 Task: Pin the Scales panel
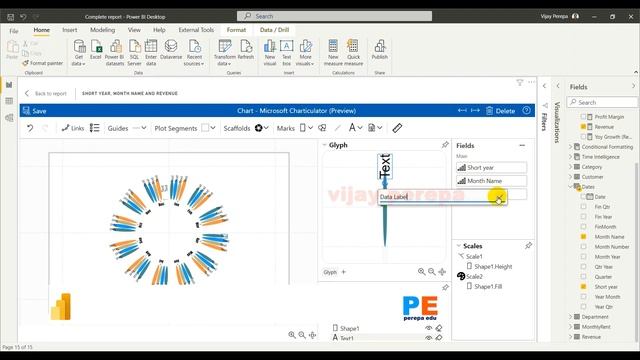point(529,246)
